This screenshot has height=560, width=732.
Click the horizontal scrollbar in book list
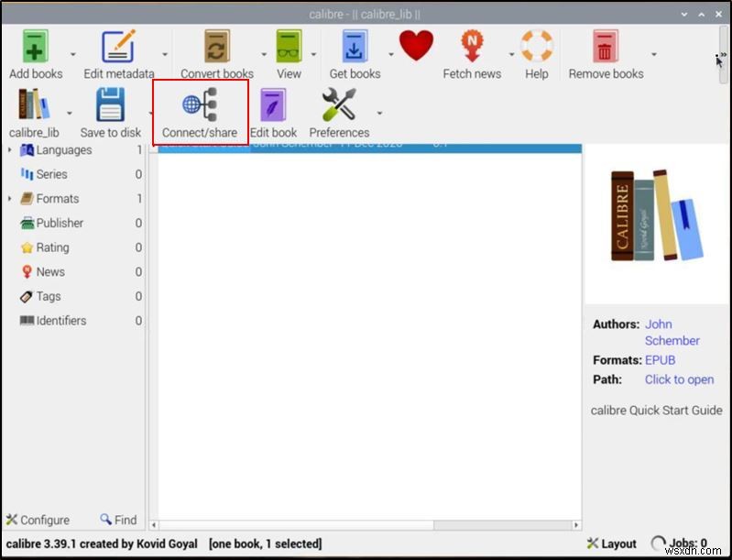click(x=297, y=525)
